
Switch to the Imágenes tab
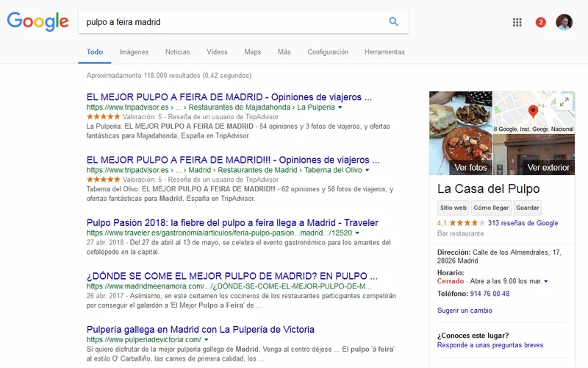pyautogui.click(x=134, y=52)
